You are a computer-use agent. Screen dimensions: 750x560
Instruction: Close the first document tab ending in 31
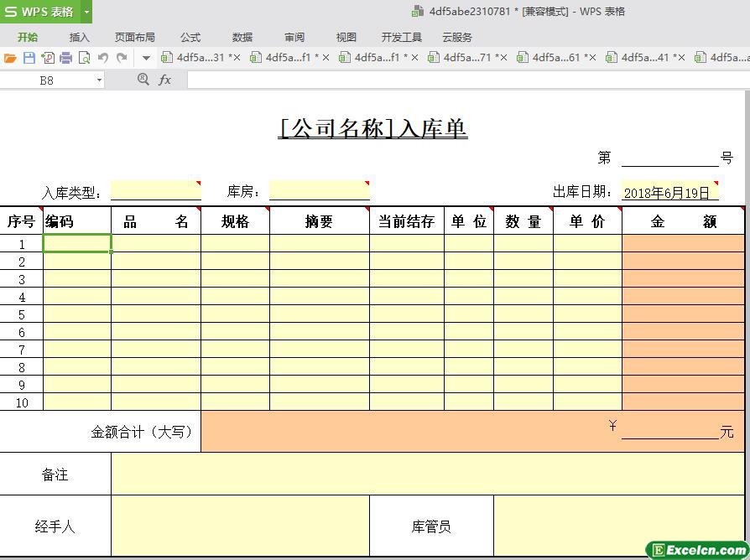pos(237,58)
